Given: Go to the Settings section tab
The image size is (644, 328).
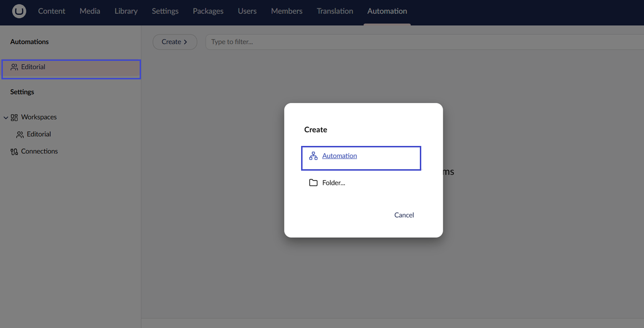Looking at the screenshot, I should pyautogui.click(x=165, y=11).
